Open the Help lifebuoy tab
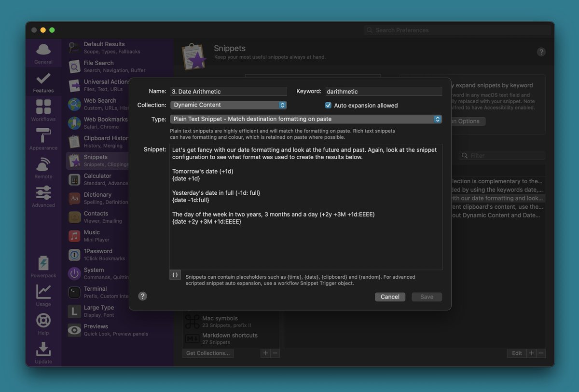Screen dimensions: 579x392 point(43,324)
